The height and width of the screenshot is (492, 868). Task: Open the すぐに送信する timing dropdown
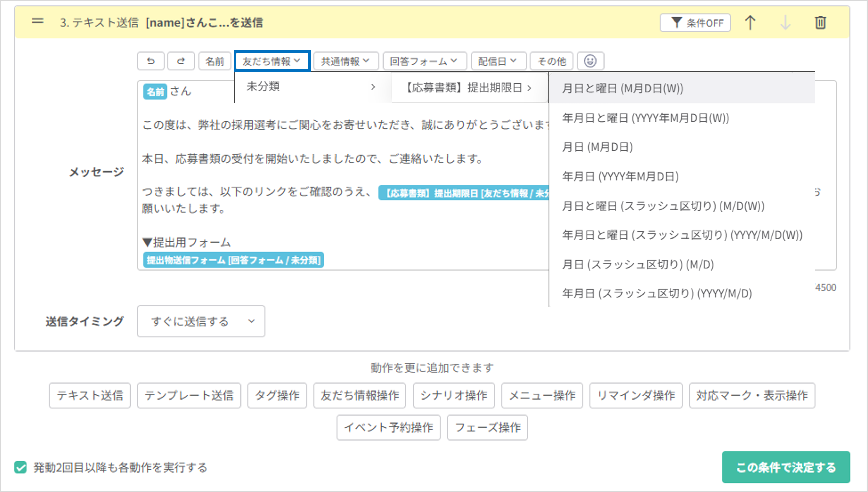coord(201,321)
